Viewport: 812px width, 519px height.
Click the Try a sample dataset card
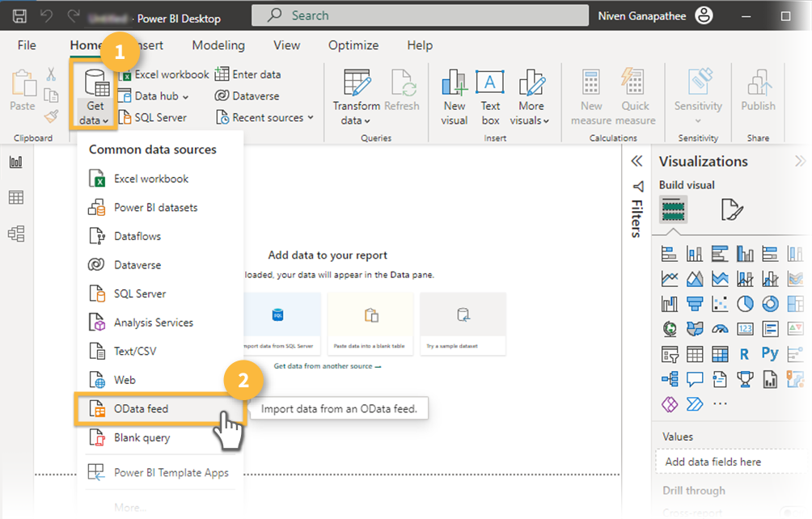(463, 324)
